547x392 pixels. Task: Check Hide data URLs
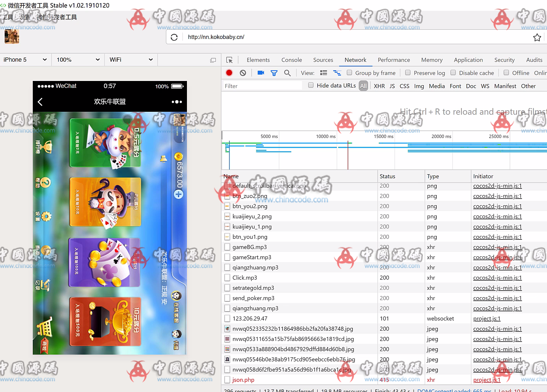[x=311, y=85]
